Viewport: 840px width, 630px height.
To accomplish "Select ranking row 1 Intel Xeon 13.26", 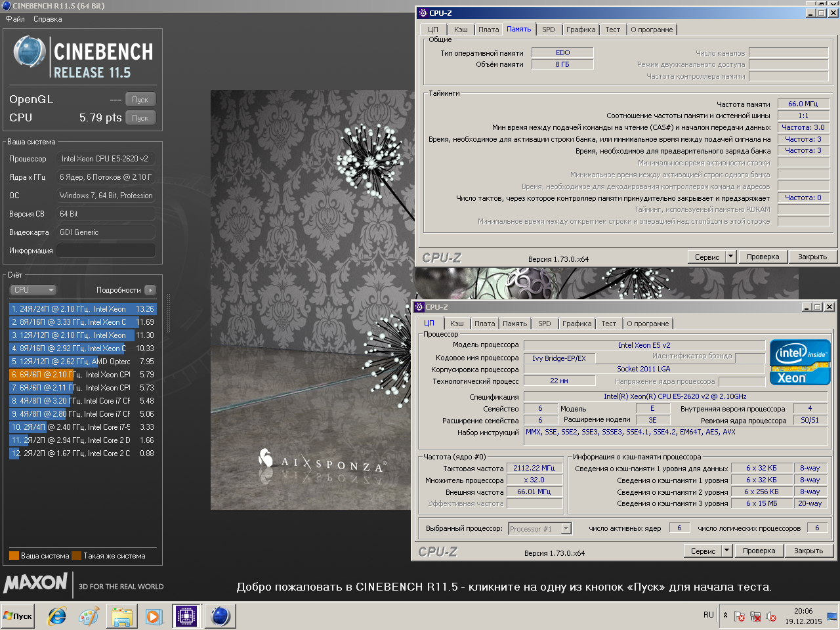I will click(83, 309).
